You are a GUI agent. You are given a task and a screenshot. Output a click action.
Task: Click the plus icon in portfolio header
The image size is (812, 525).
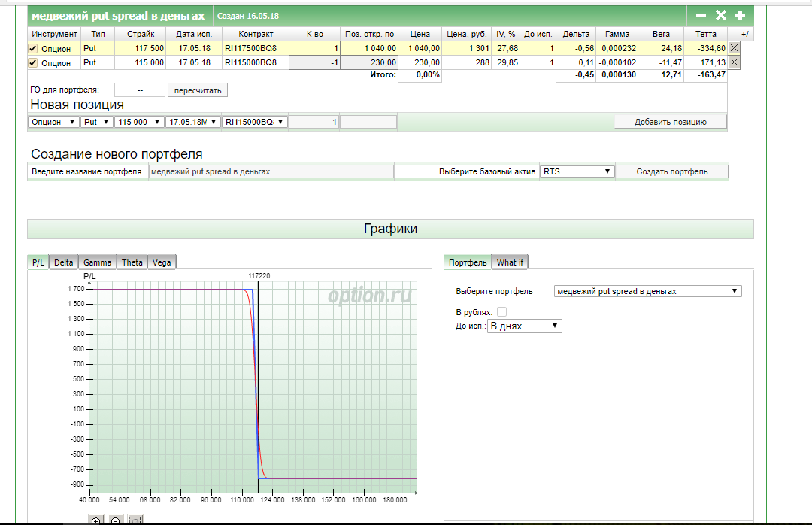pyautogui.click(x=740, y=15)
